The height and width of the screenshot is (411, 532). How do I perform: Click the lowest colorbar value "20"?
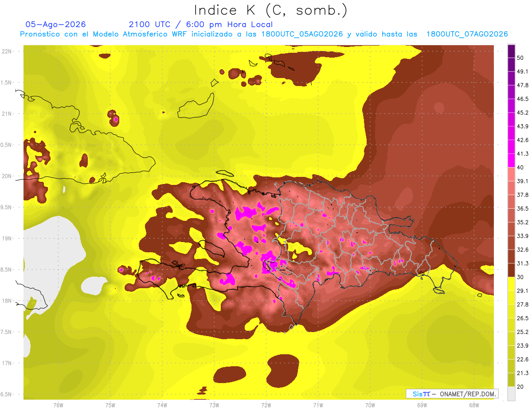coord(521,387)
